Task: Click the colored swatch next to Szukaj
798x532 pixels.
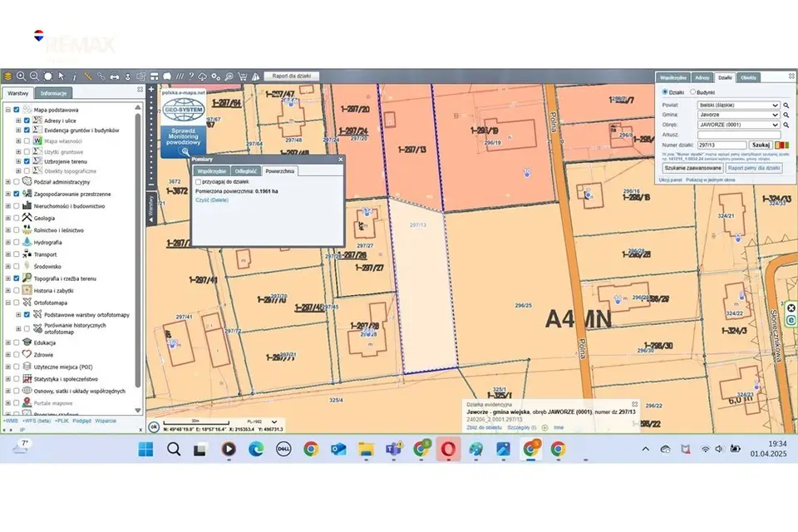Action: (x=782, y=145)
